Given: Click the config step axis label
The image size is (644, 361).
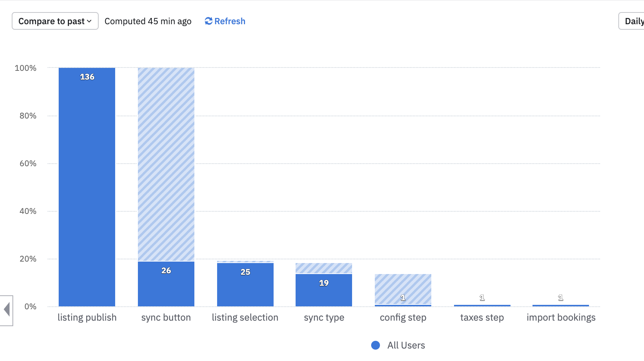Looking at the screenshot, I should pyautogui.click(x=403, y=318).
